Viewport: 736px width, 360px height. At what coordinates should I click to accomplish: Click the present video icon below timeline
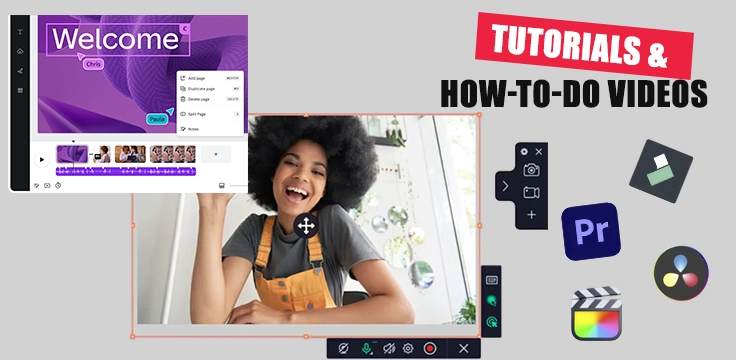[47, 186]
